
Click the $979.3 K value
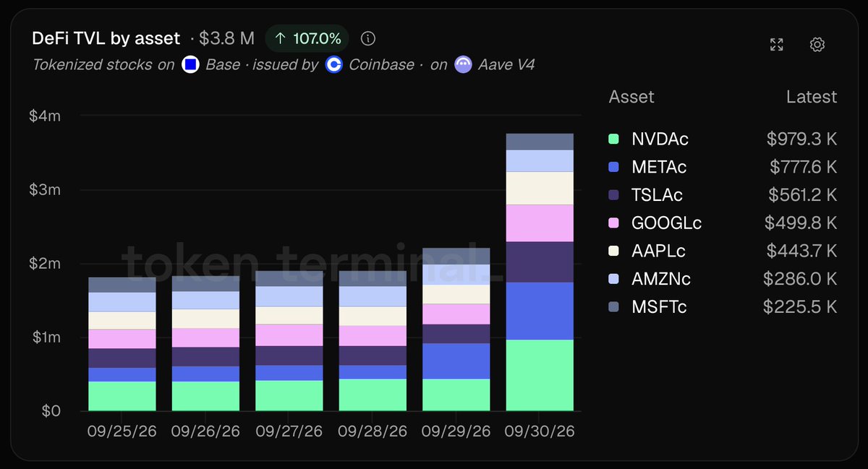[x=801, y=139]
